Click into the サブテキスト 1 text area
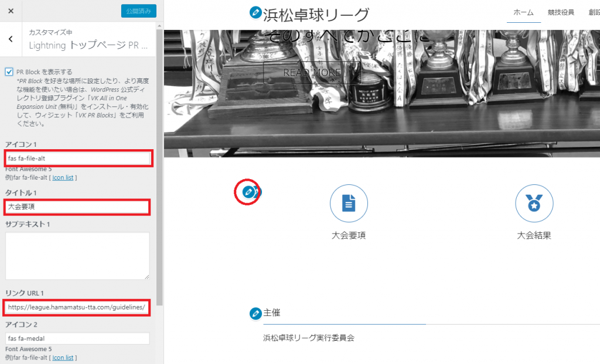Viewport: 600px width, 364px height. (77, 256)
